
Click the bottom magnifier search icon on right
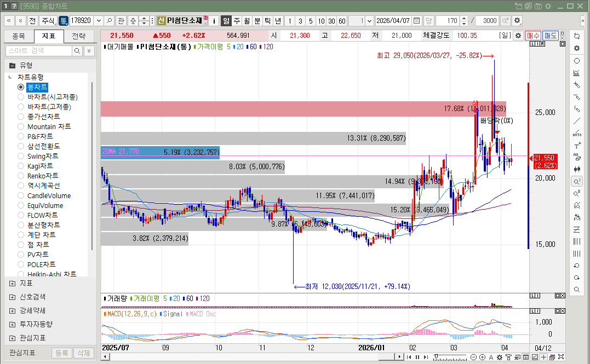(576, 290)
